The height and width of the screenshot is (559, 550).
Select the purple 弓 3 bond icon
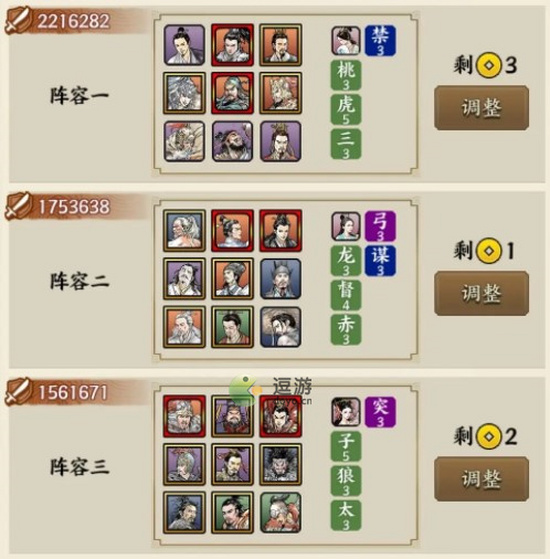point(380,226)
